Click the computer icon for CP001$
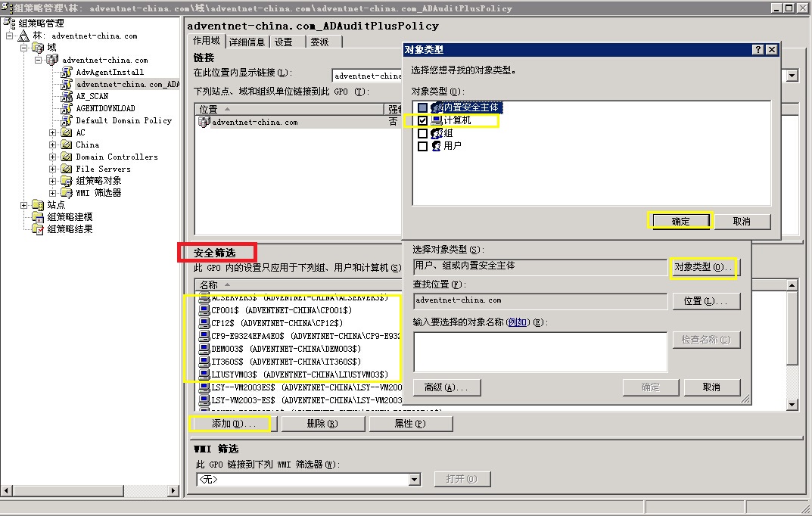Viewport: 812px width, 516px height. 204,310
